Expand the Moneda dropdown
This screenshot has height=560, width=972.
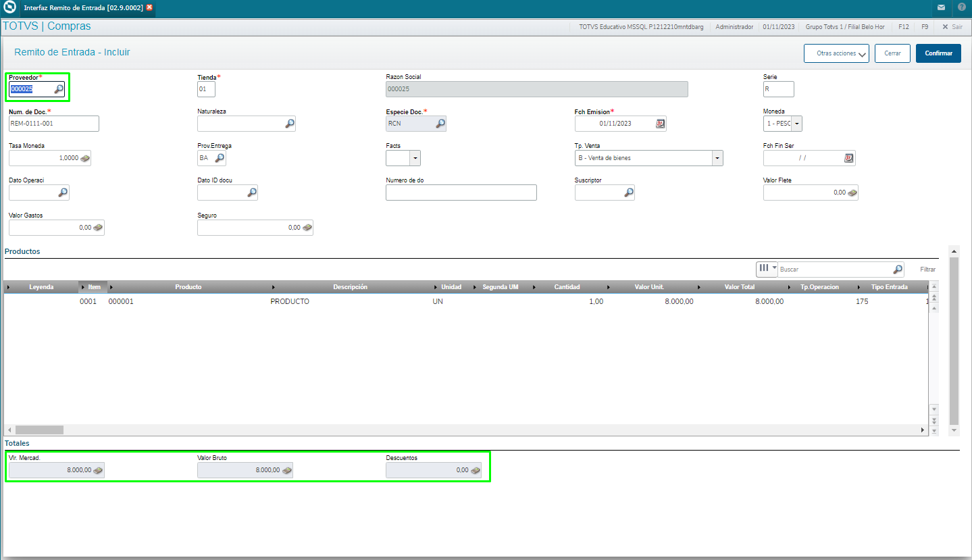coord(796,124)
